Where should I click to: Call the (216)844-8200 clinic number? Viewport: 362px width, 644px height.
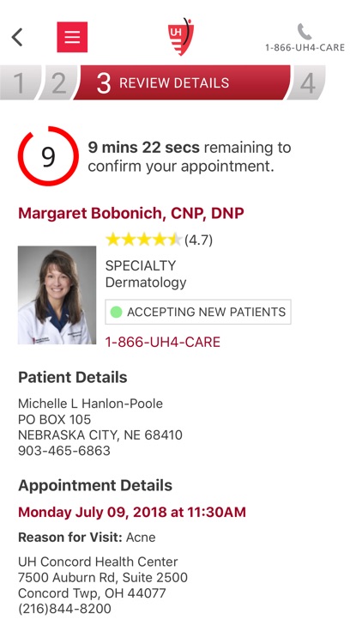click(64, 609)
